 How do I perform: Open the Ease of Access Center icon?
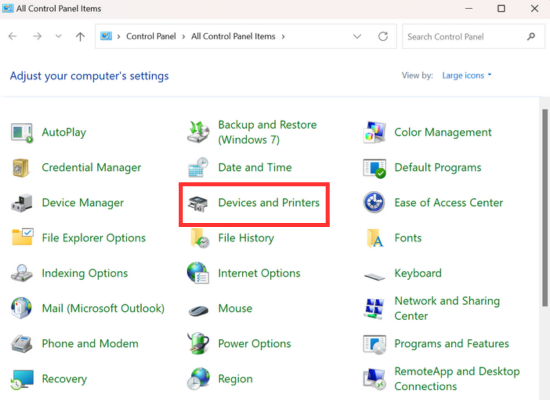tap(374, 202)
